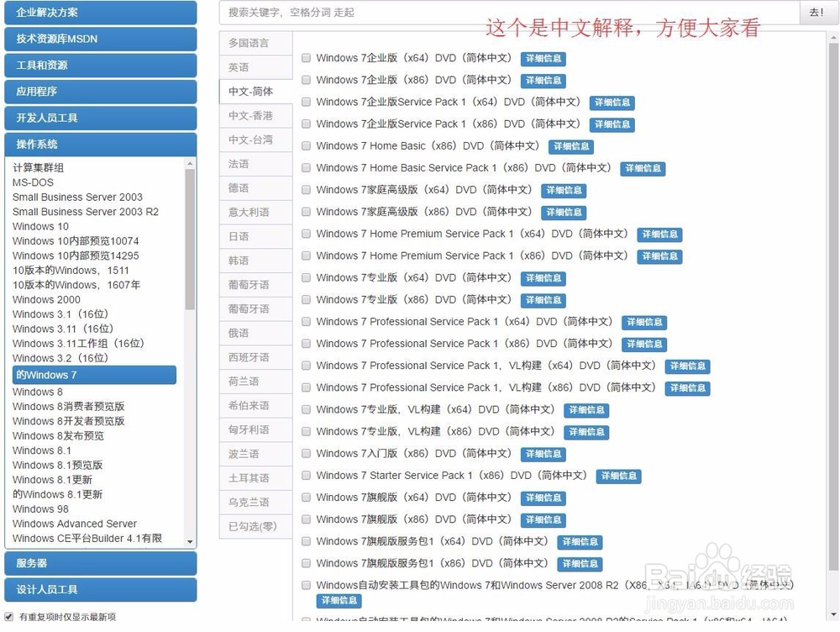840x632 pixels.
Task: Expand 技术资源库MSDN category
Action: 101,39
